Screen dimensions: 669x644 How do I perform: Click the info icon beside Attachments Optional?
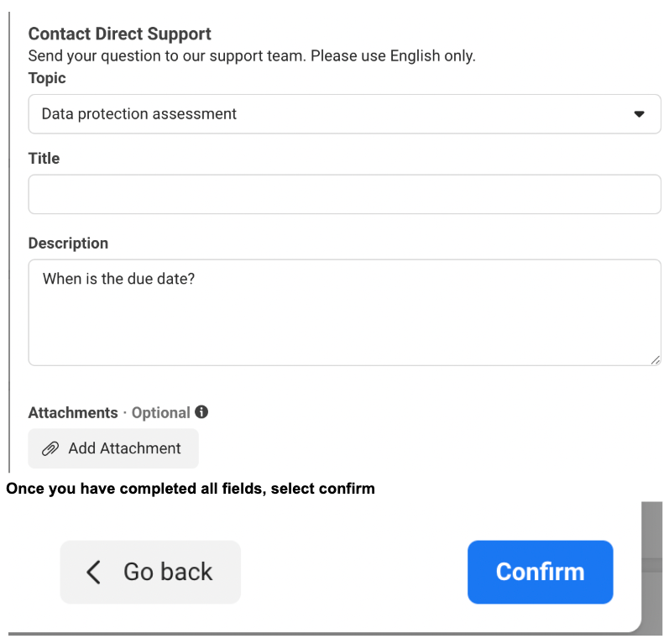201,411
